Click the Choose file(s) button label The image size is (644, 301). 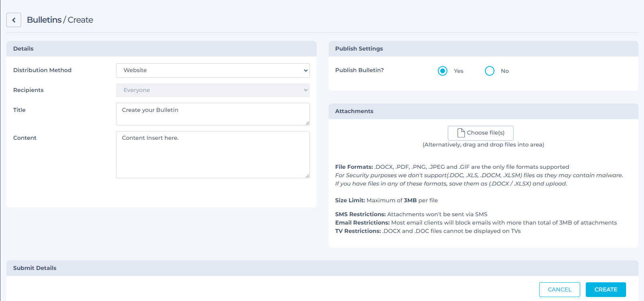pos(485,133)
